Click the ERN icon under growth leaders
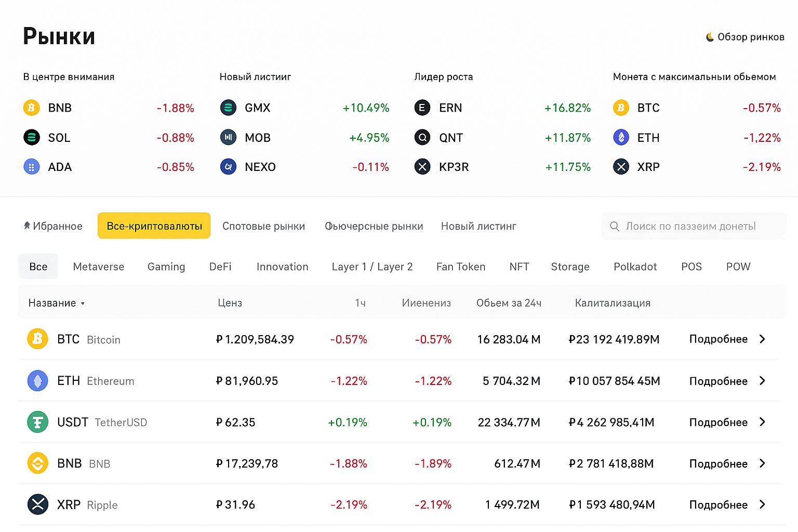Screen dimensions: 798x532 point(422,108)
